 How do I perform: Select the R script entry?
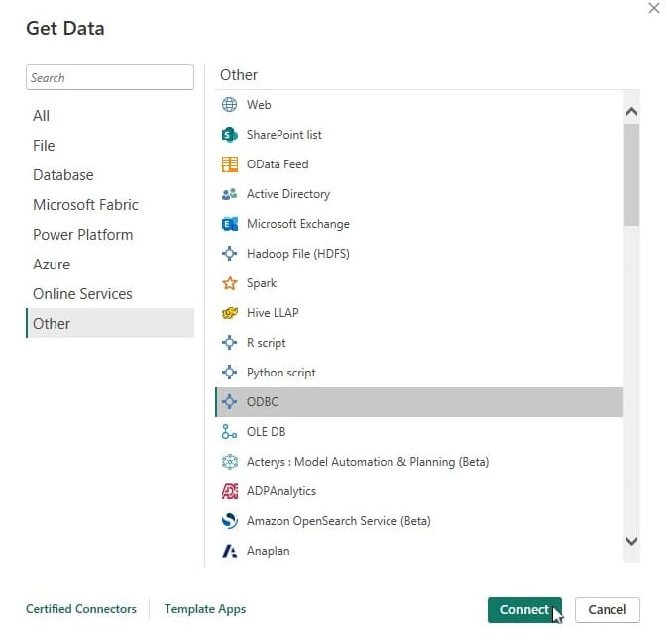pos(419,343)
